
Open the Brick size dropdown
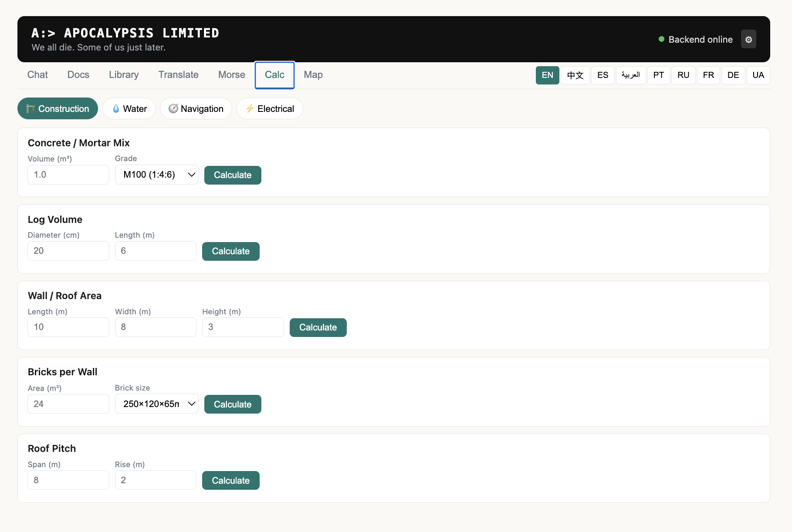pyautogui.click(x=157, y=404)
